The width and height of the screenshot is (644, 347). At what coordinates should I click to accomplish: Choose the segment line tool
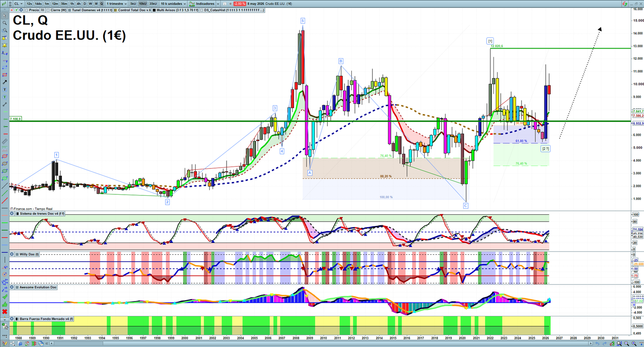pyautogui.click(x=4, y=104)
